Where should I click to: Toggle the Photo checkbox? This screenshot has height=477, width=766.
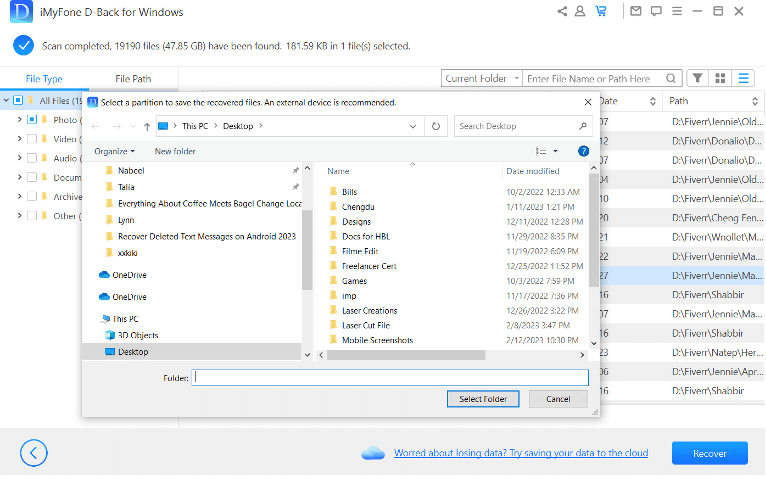pos(32,119)
